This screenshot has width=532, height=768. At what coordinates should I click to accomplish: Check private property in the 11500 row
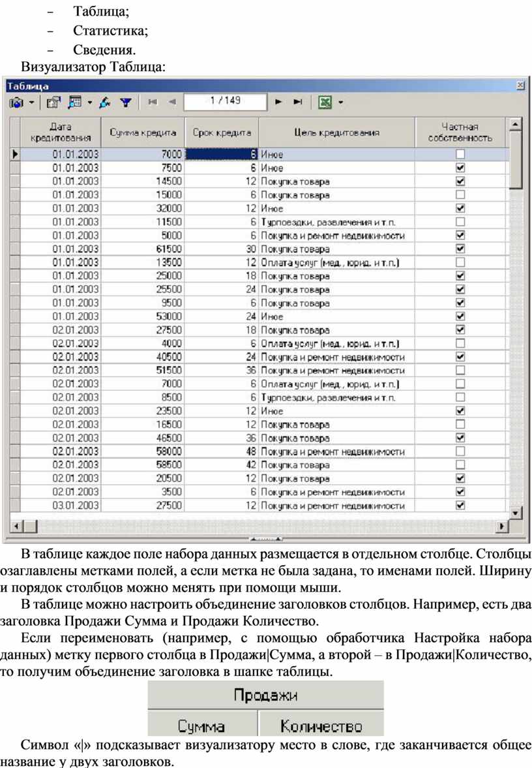(x=460, y=222)
